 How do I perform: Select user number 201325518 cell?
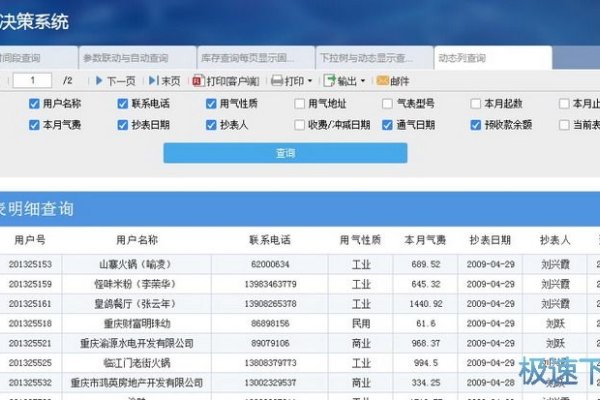point(30,323)
